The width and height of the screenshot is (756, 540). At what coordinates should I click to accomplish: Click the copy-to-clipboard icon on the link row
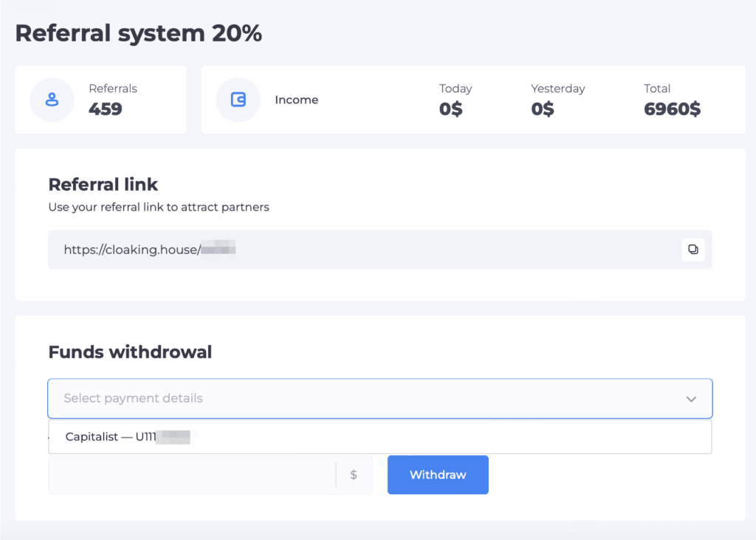point(693,250)
